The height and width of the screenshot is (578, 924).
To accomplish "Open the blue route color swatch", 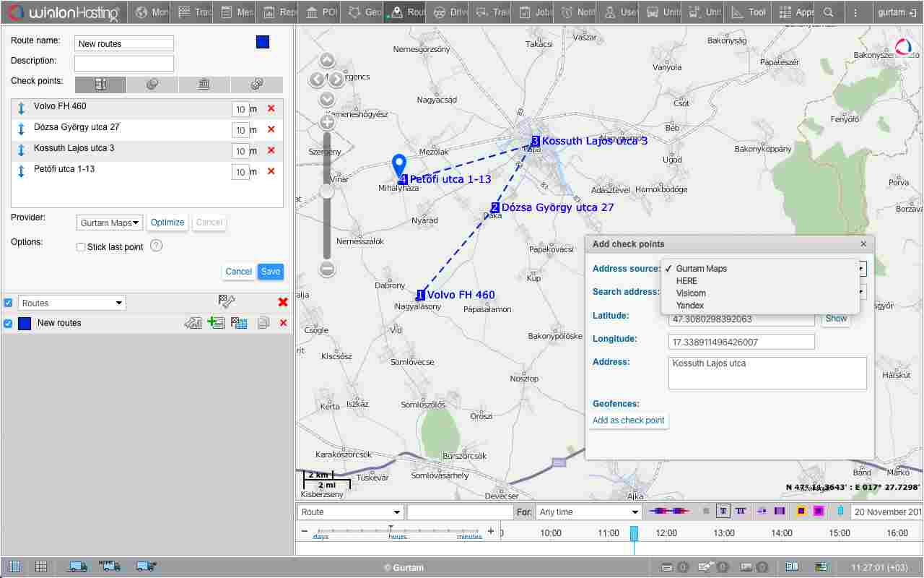I will [x=263, y=42].
